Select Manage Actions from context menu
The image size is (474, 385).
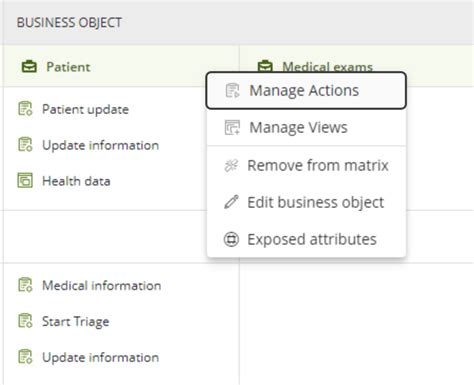[x=306, y=90]
